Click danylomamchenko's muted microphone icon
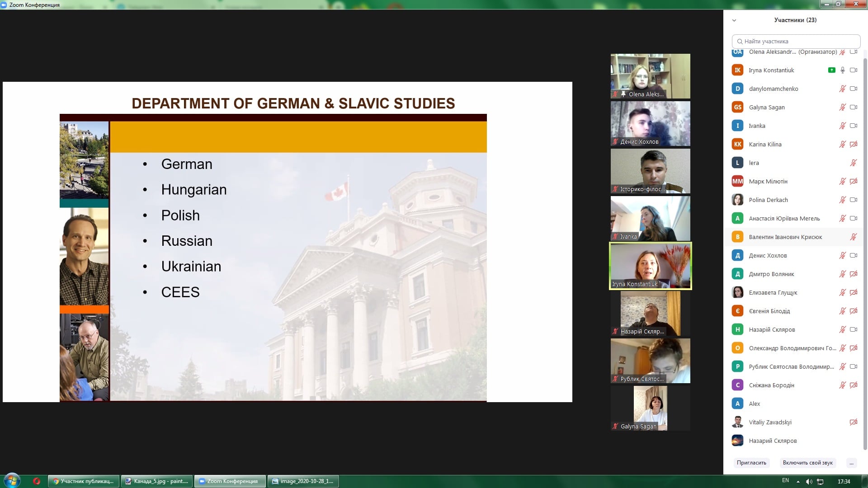The width and height of the screenshot is (868, 488). pos(842,89)
